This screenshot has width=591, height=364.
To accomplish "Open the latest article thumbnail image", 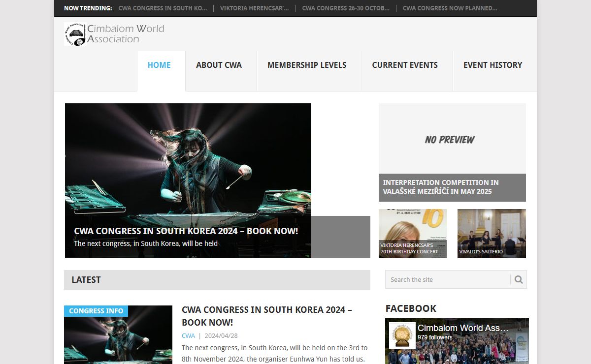I will [x=118, y=334].
